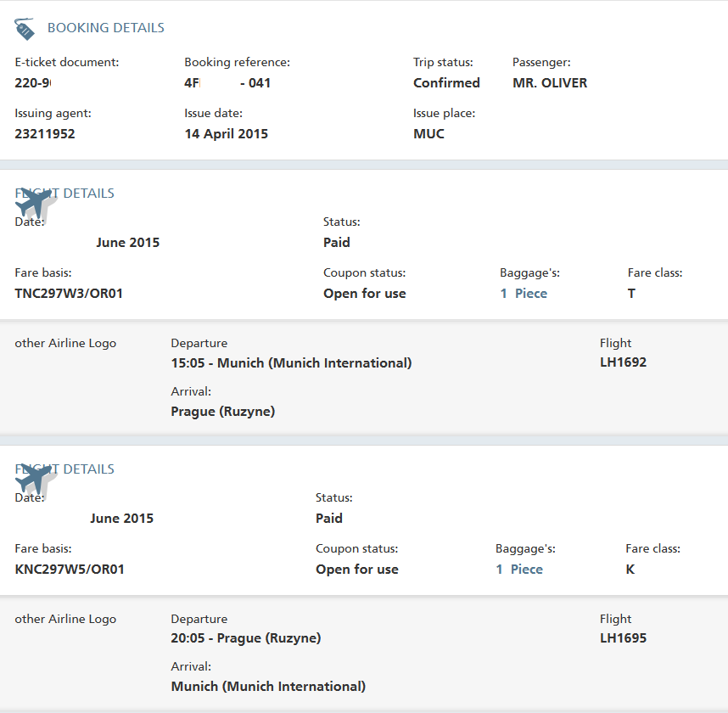Click fare basis code KNC297W5/OR01
Image resolution: width=728 pixels, height=713 pixels.
coord(70,570)
